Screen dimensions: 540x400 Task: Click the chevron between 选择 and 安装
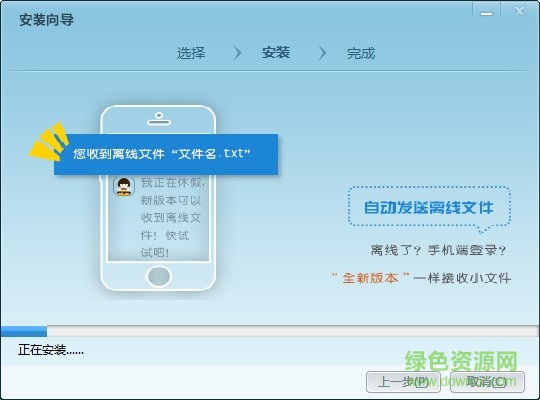[237, 53]
